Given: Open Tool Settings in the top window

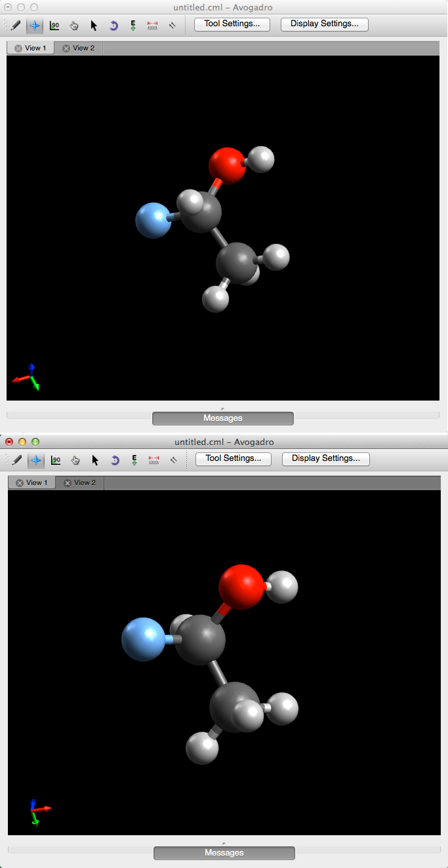Looking at the screenshot, I should click(232, 24).
